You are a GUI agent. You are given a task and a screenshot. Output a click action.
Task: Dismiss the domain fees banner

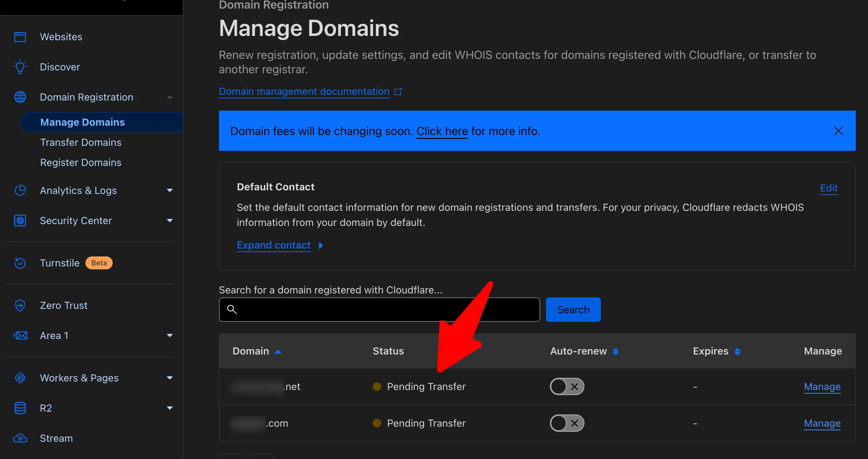pos(838,131)
